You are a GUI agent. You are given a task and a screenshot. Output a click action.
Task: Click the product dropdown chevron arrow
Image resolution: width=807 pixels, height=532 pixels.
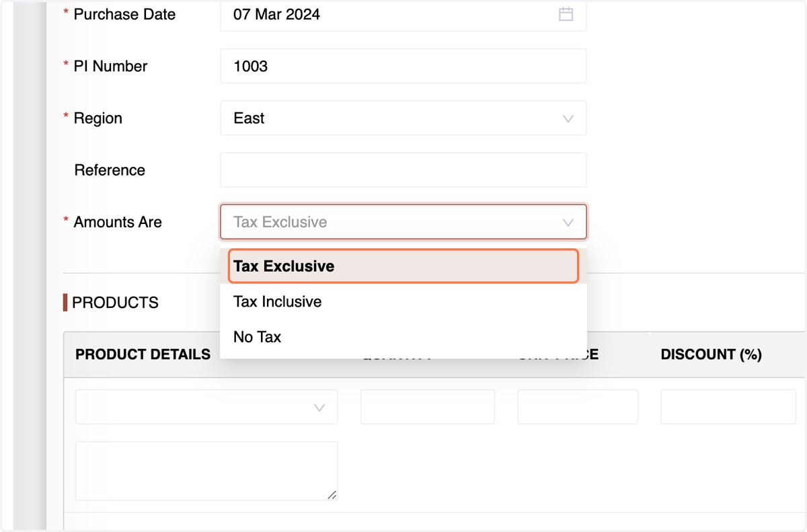point(319,408)
